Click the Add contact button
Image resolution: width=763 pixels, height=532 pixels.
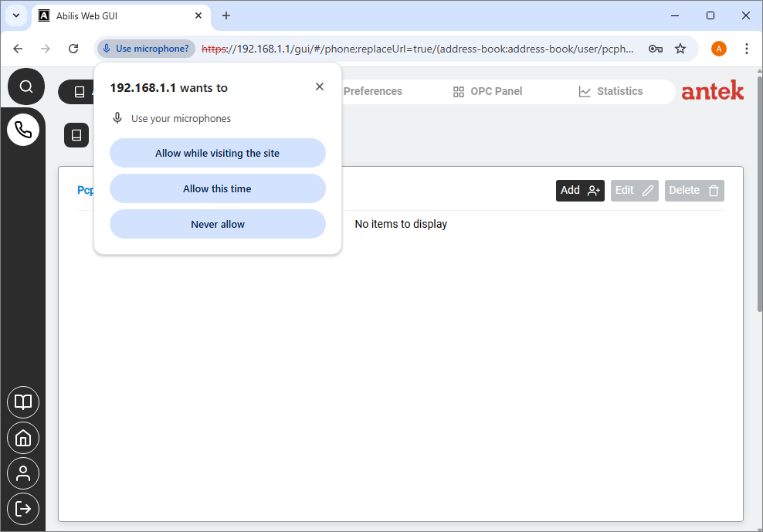579,191
